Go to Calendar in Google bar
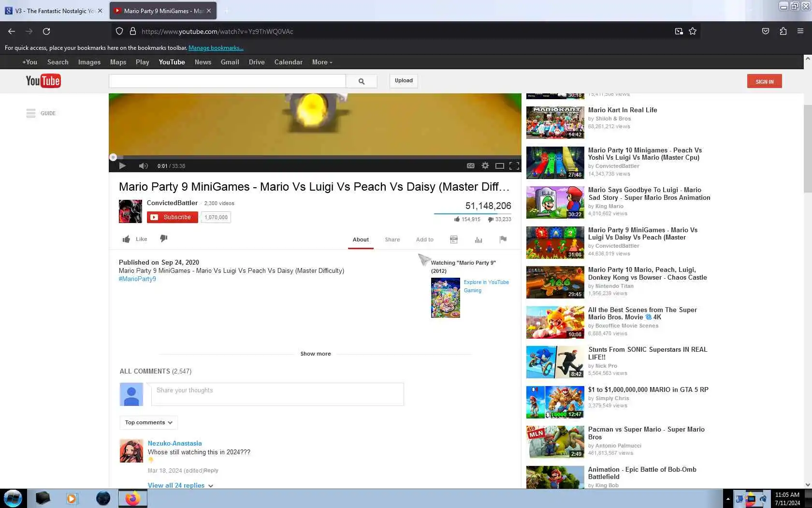The height and width of the screenshot is (508, 812). click(289, 62)
